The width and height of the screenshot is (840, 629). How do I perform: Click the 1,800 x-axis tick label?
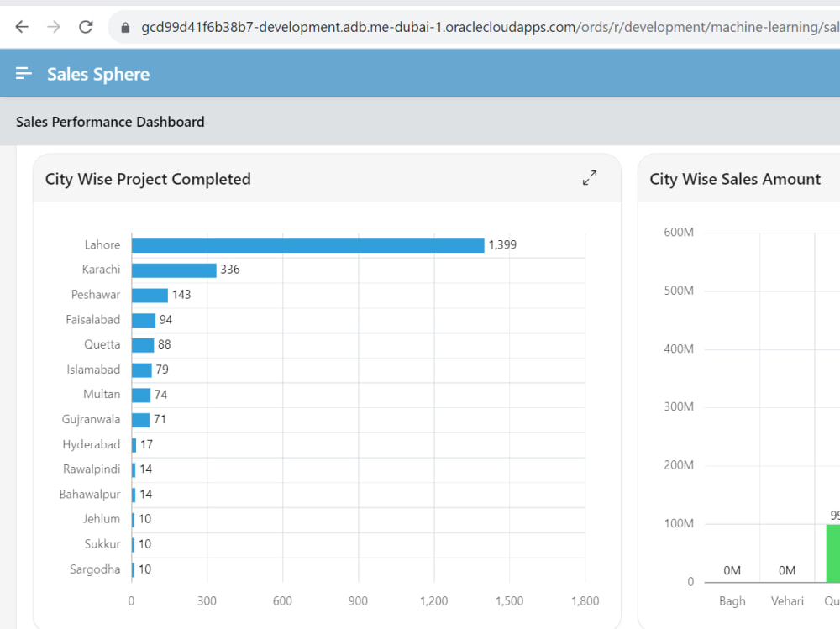point(585,601)
